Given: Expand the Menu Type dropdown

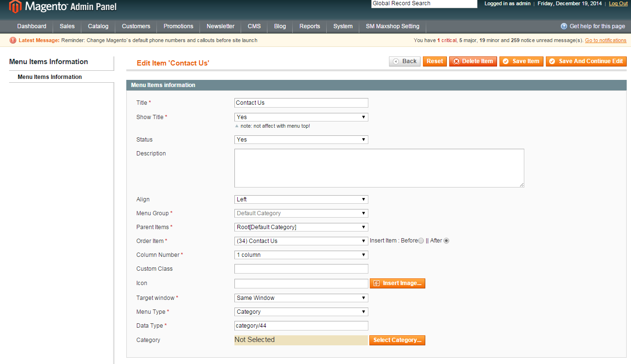Looking at the screenshot, I should click(301, 311).
